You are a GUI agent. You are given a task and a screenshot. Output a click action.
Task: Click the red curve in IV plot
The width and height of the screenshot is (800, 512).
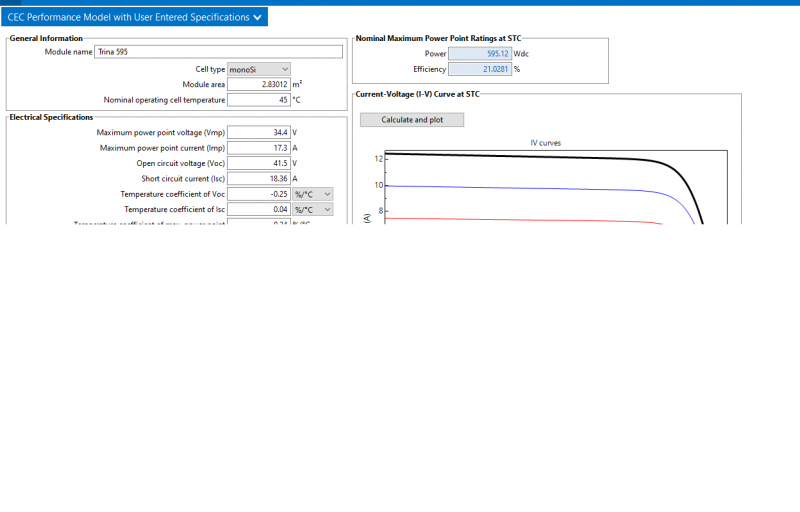pos(530,219)
